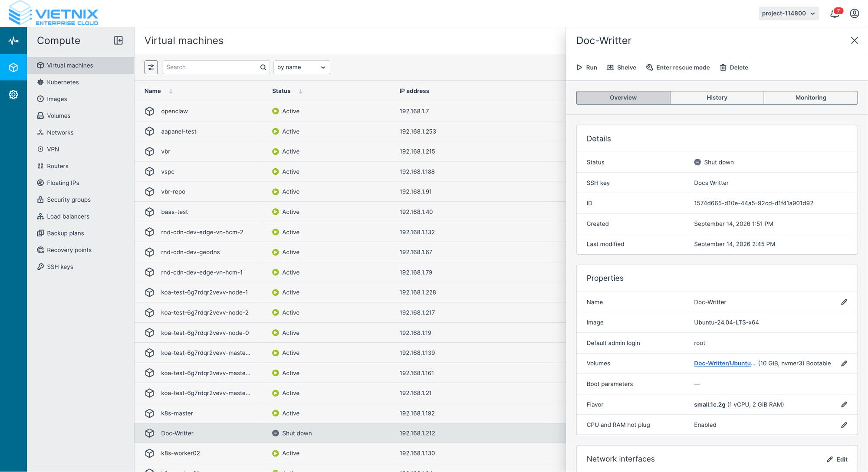868x472 pixels.
Task: Edit the Name property pencil icon
Action: coord(844,302)
